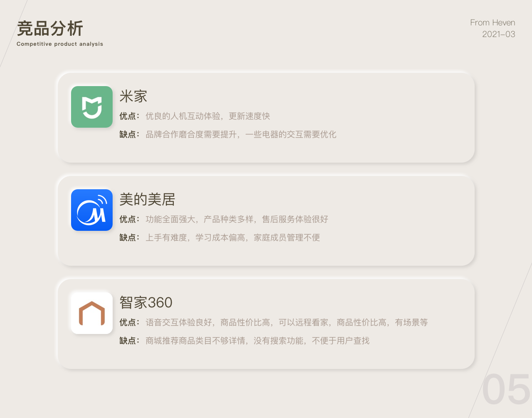532x418 pixels.
Task: Click the 360 Smart Home house icon
Action: click(92, 313)
